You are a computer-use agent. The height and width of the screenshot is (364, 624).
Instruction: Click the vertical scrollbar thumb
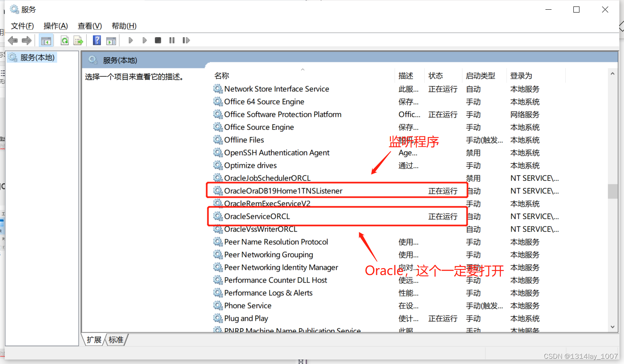pos(613,191)
